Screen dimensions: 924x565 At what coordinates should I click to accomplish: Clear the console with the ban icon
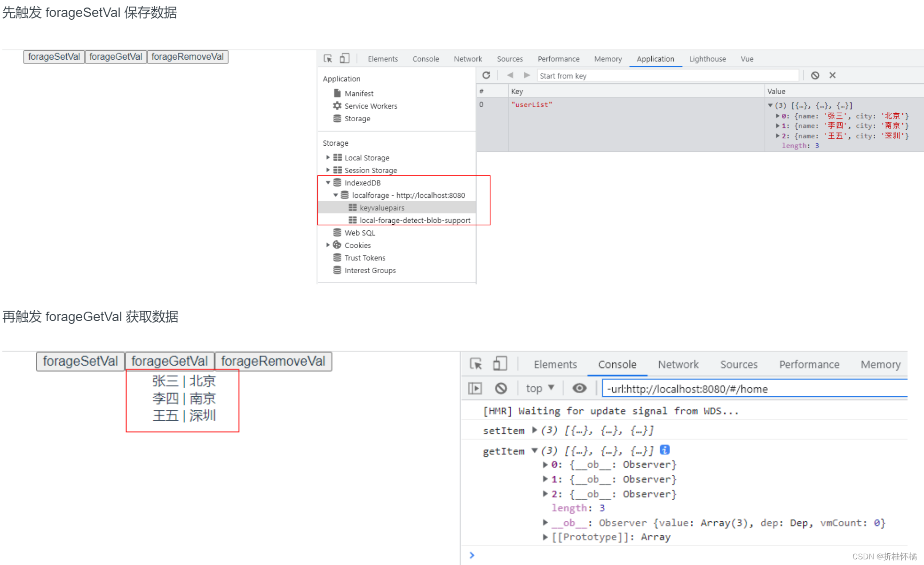(x=501, y=388)
